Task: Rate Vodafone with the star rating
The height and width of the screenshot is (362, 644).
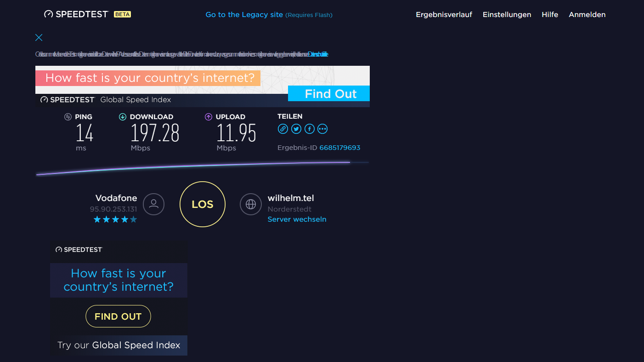Action: coord(115,219)
